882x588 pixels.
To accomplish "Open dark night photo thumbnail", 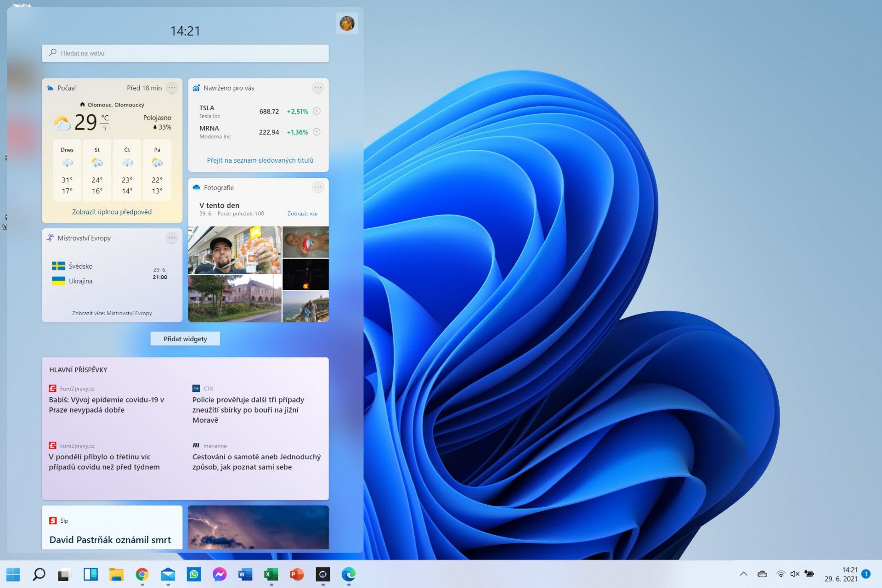I will pyautogui.click(x=305, y=274).
